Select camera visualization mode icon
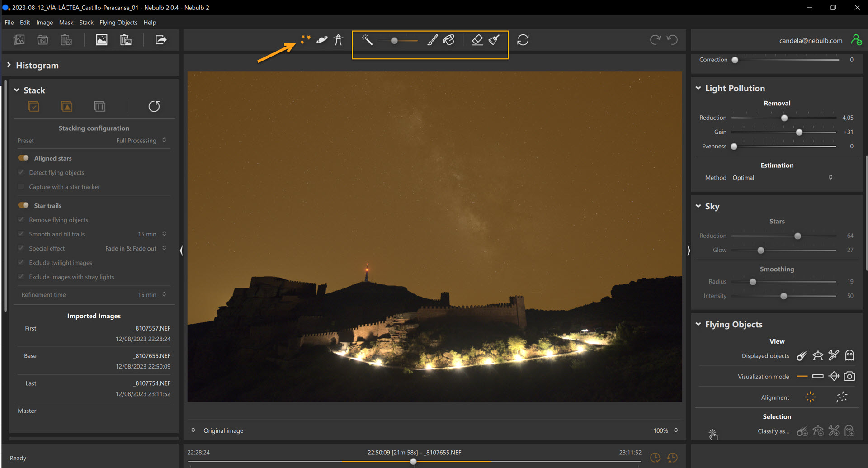868x468 pixels. pyautogui.click(x=849, y=376)
